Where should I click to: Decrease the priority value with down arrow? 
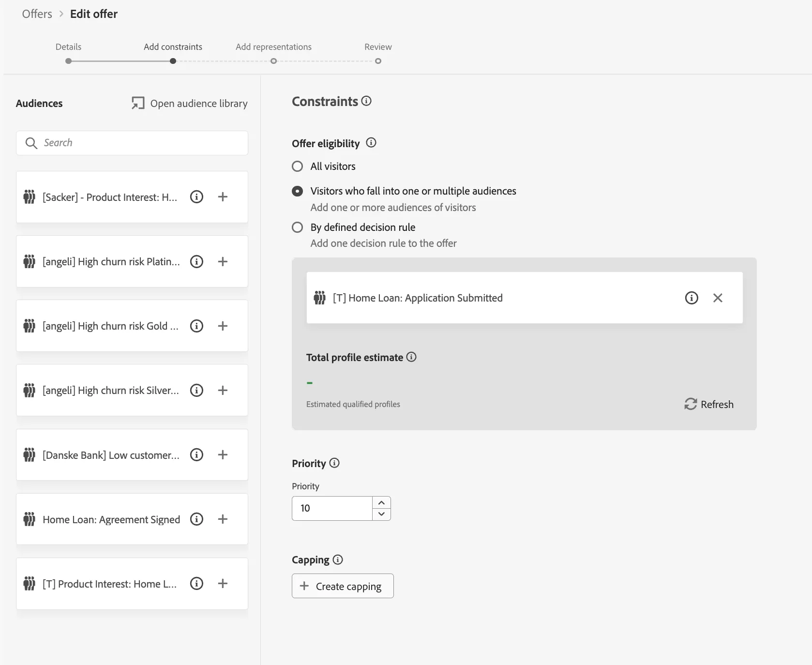[x=381, y=514]
